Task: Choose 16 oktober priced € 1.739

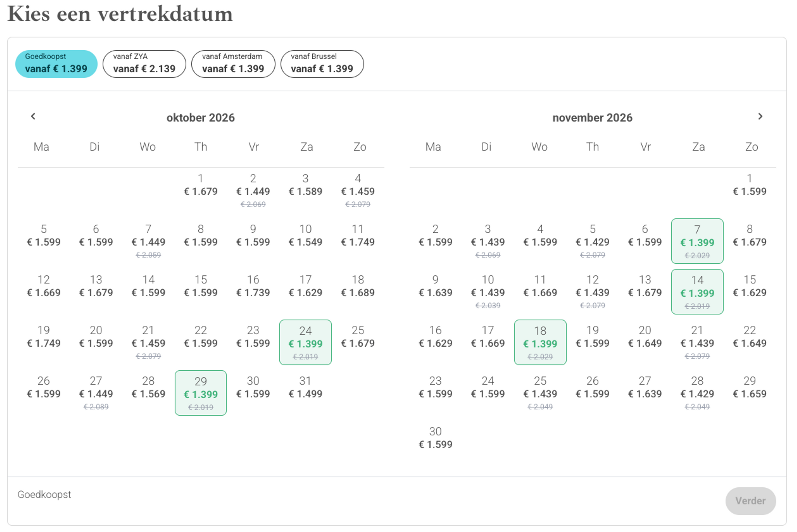Action: click(x=253, y=286)
